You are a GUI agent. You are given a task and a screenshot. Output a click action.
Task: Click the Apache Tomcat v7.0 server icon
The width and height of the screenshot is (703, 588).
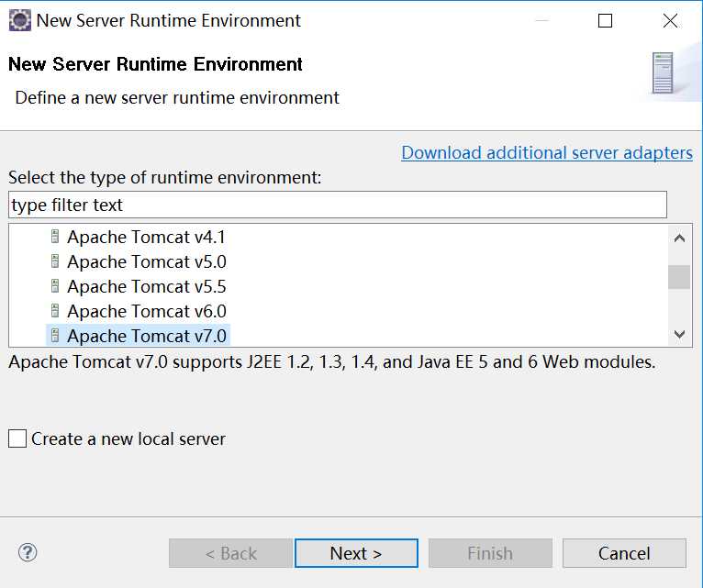55,336
